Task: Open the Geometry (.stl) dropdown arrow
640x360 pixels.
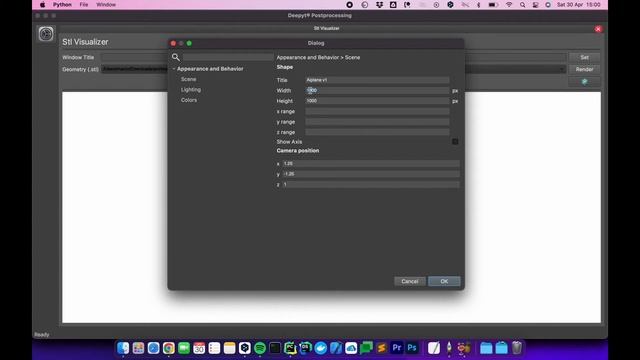Action: [x=562, y=69]
